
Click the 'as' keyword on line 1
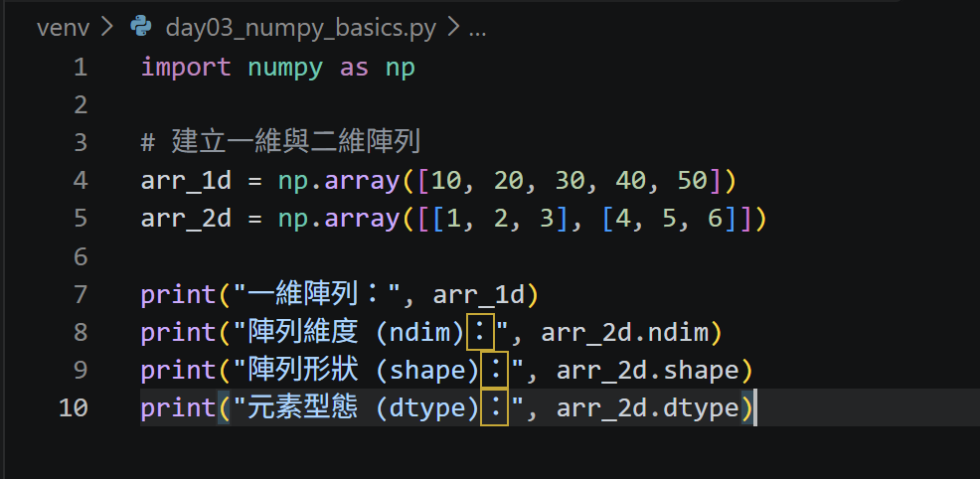(355, 68)
